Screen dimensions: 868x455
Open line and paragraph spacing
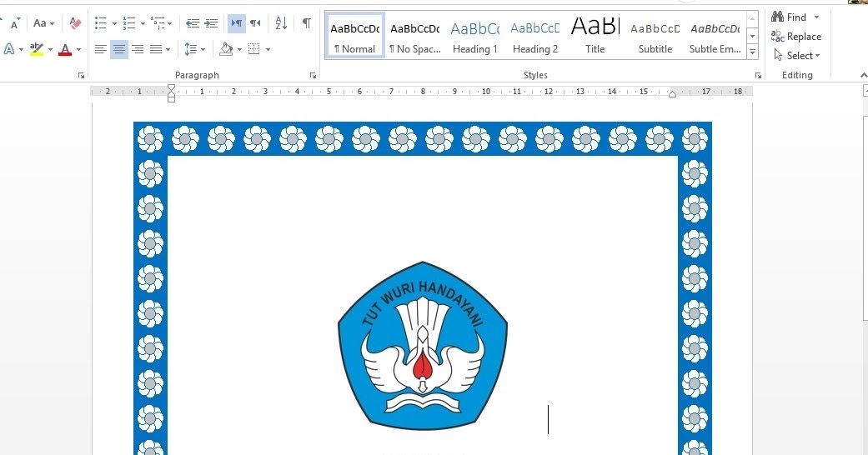[194, 49]
